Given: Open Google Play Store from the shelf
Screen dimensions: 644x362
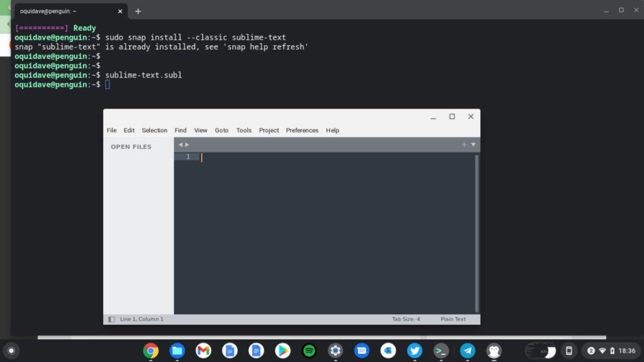Looking at the screenshot, I should (282, 351).
